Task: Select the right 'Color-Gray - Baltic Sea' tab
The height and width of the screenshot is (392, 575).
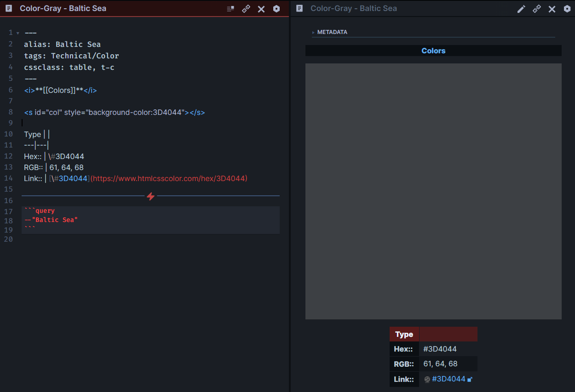Action: [354, 8]
